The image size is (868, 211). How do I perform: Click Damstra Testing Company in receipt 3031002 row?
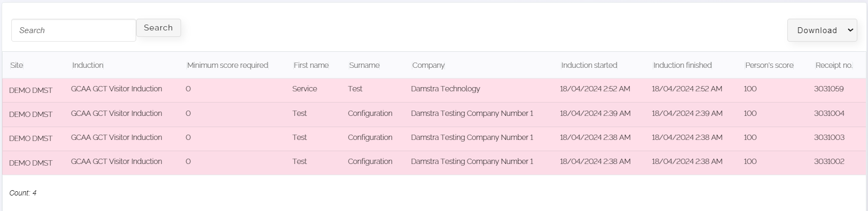pyautogui.click(x=472, y=161)
